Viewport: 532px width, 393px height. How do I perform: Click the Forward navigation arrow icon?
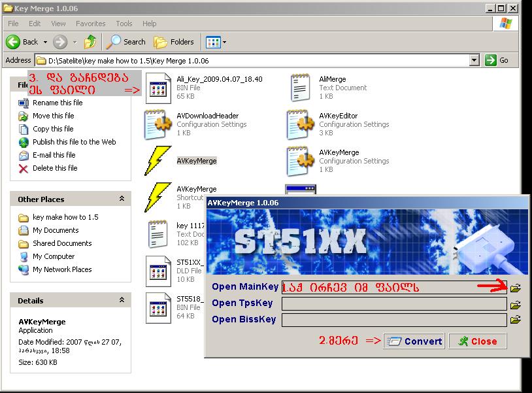60,42
